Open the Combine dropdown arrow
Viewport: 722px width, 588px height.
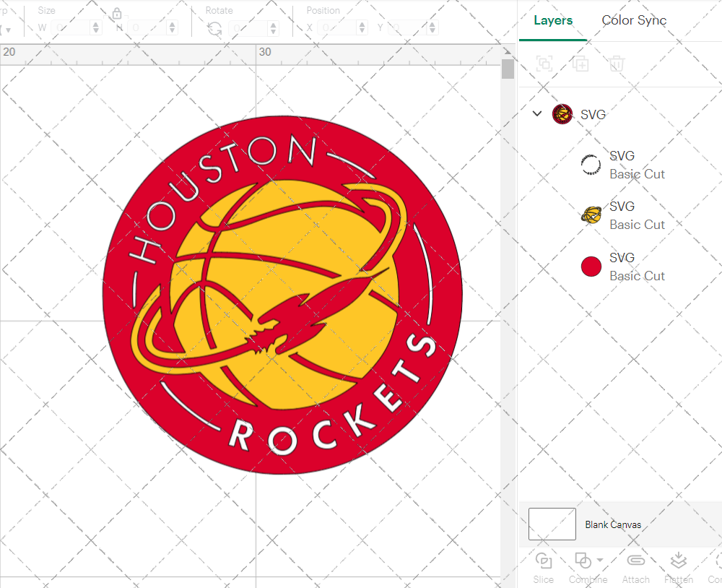[600, 560]
